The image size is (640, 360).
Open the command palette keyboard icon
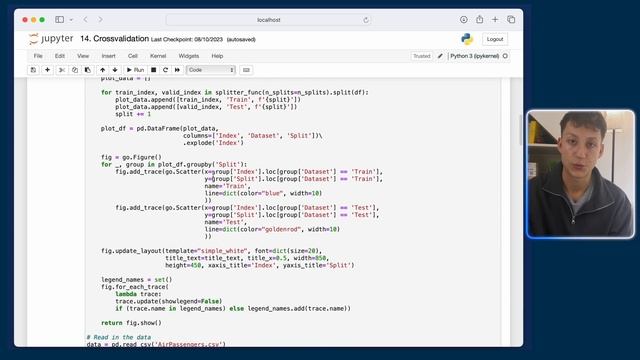point(246,70)
